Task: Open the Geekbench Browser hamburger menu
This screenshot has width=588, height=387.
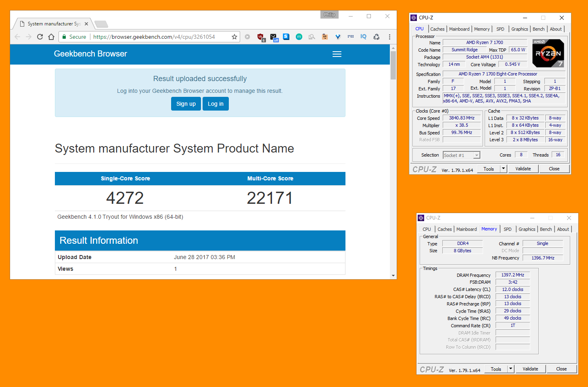Action: click(337, 54)
